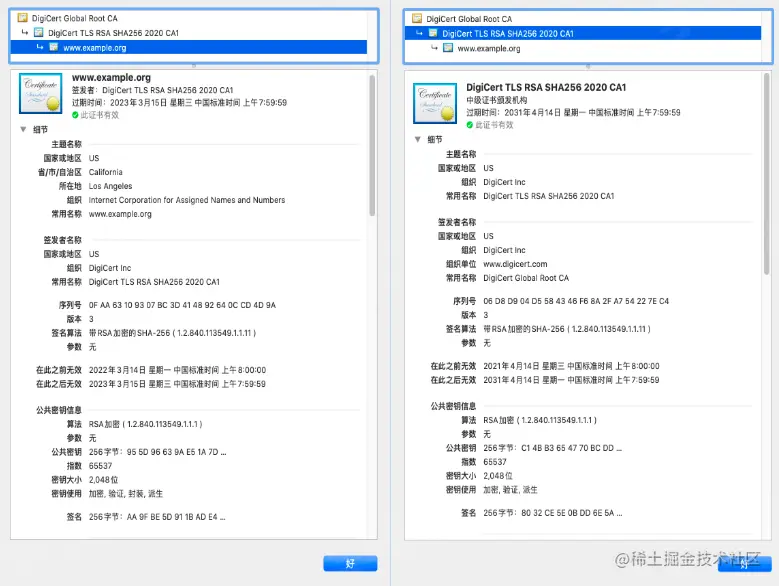This screenshot has height=586, width=779.
Task: Click the www.example.org heading title
Action: pos(111,77)
